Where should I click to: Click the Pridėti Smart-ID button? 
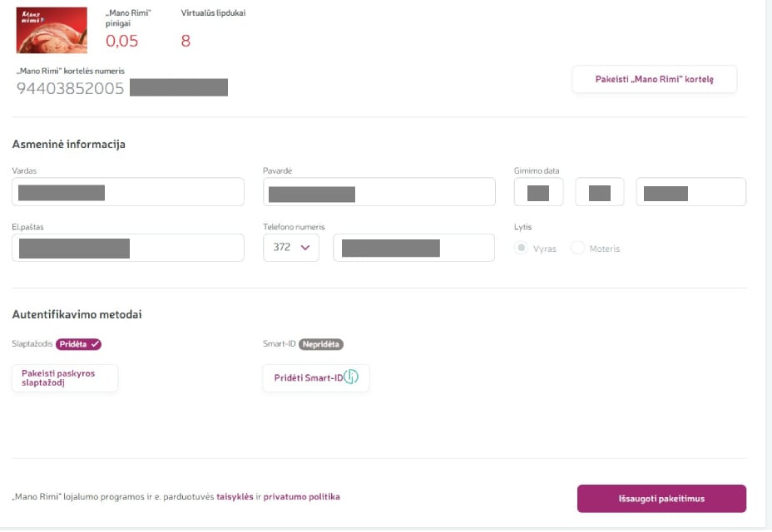pyautogui.click(x=315, y=377)
